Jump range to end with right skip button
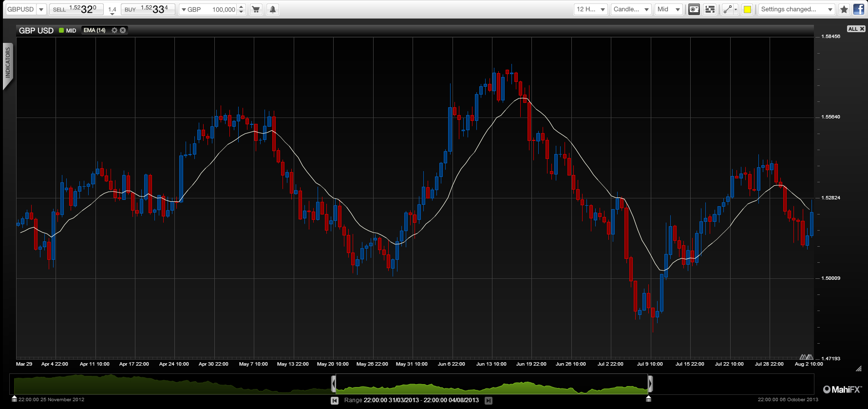The image size is (868, 409). coord(489,401)
